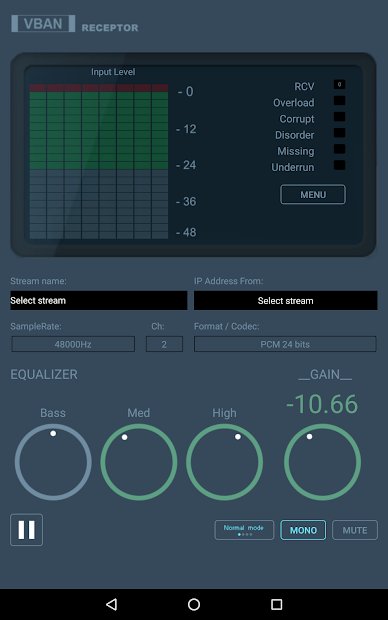This screenshot has height=620, width=388.
Task: Toggle the MUTE button
Action: point(355,530)
